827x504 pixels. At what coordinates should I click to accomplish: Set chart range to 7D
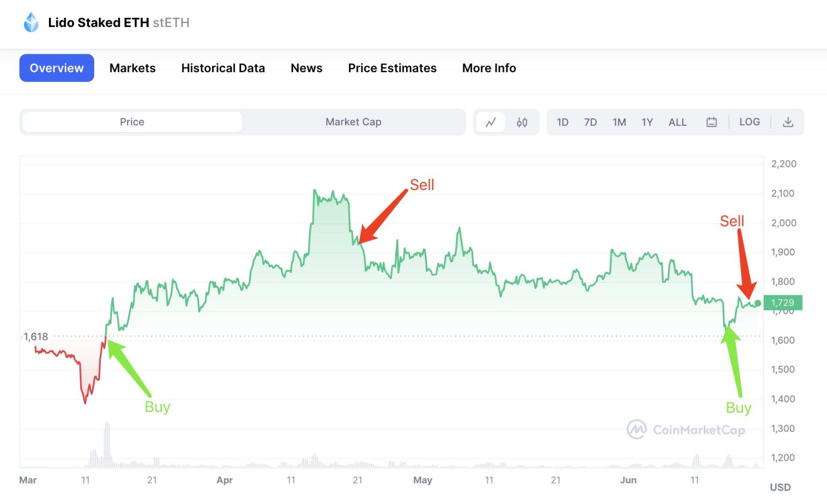590,122
